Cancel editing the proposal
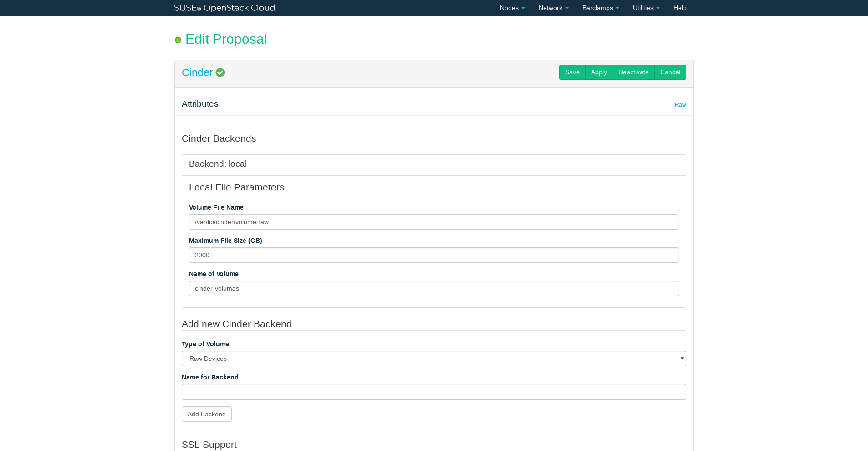868x451 pixels. coord(670,72)
